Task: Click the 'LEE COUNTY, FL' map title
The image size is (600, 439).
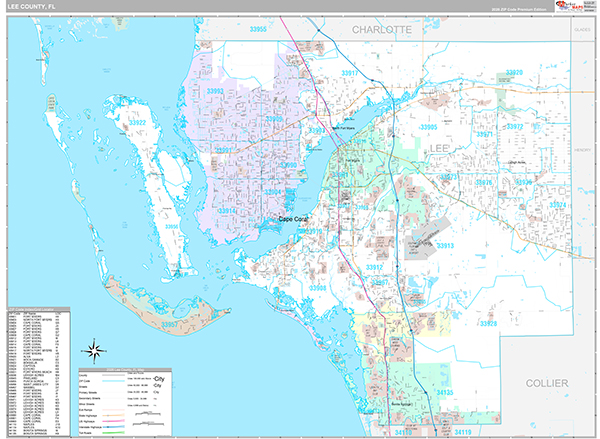Action: (31, 7)
